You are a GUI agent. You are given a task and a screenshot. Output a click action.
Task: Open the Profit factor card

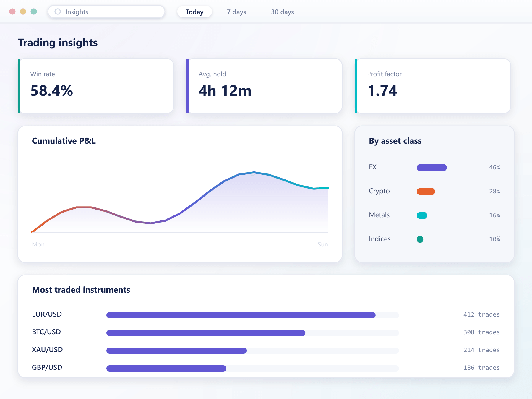[x=433, y=86]
